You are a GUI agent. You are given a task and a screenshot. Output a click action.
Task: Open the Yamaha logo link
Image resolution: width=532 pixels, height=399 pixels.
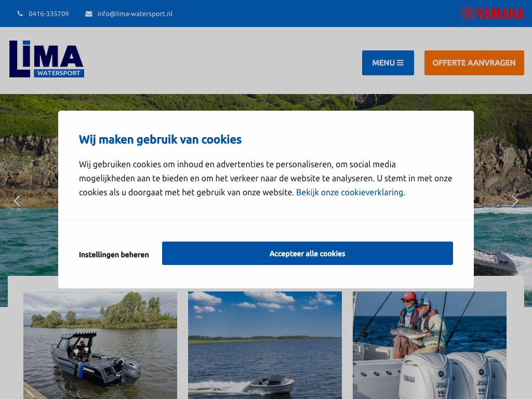pos(493,14)
